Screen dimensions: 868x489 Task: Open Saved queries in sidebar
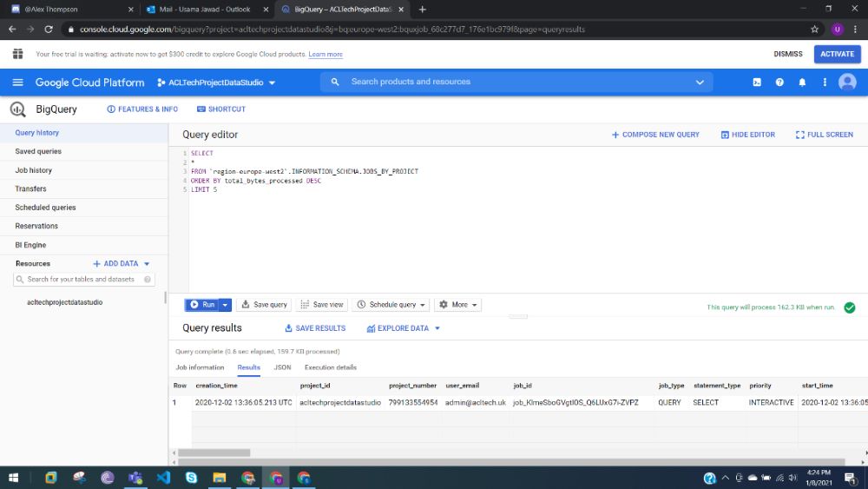84,151
